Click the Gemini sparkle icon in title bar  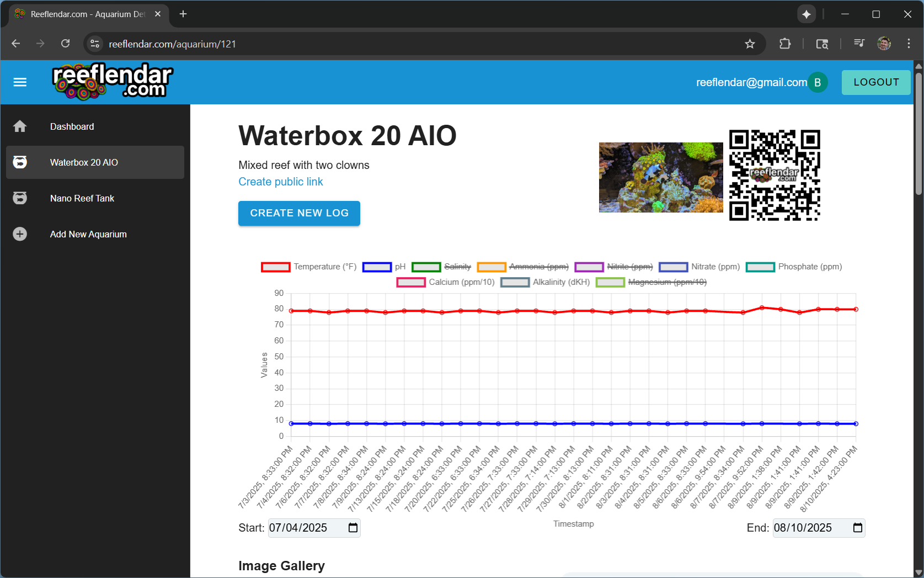[x=807, y=14]
